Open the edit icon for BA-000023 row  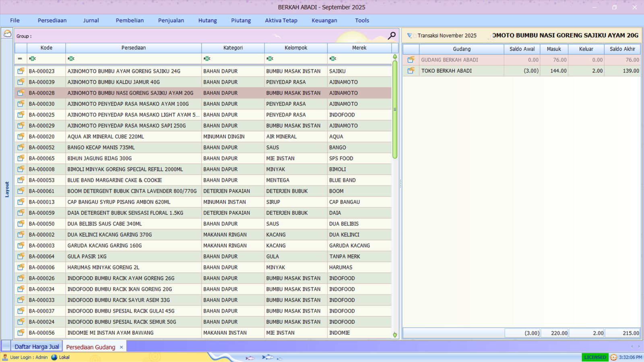[21, 71]
